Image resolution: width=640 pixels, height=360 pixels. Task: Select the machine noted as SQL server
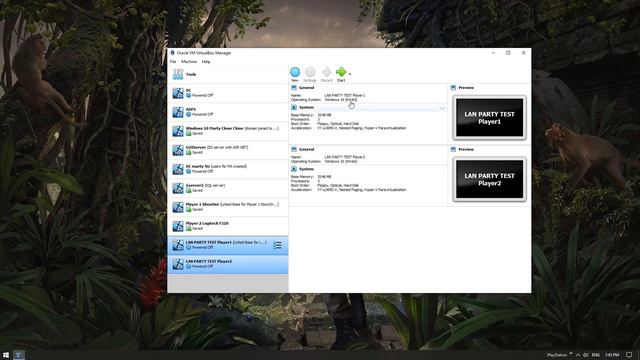[x=228, y=188]
